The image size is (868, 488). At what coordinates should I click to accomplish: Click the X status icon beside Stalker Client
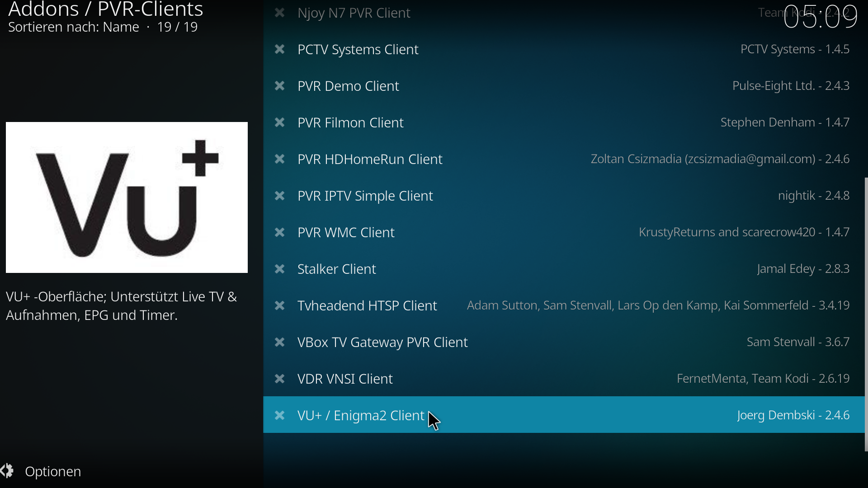click(280, 269)
